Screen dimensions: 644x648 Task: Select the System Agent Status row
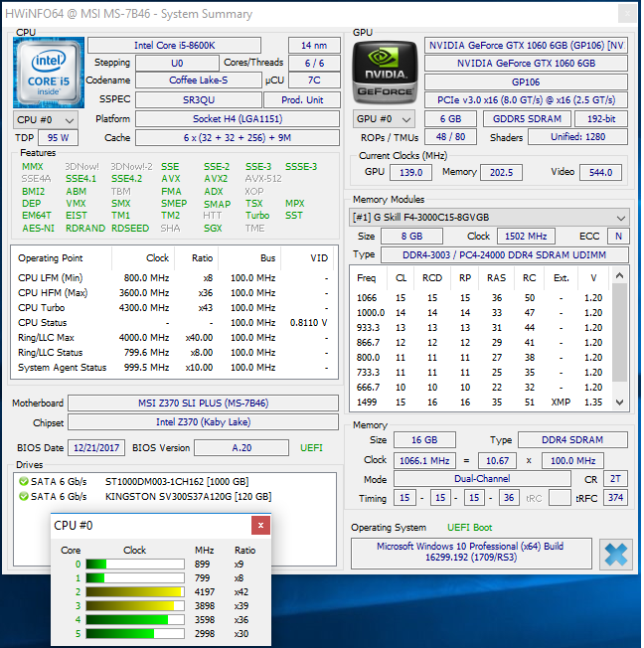pyautogui.click(x=174, y=368)
